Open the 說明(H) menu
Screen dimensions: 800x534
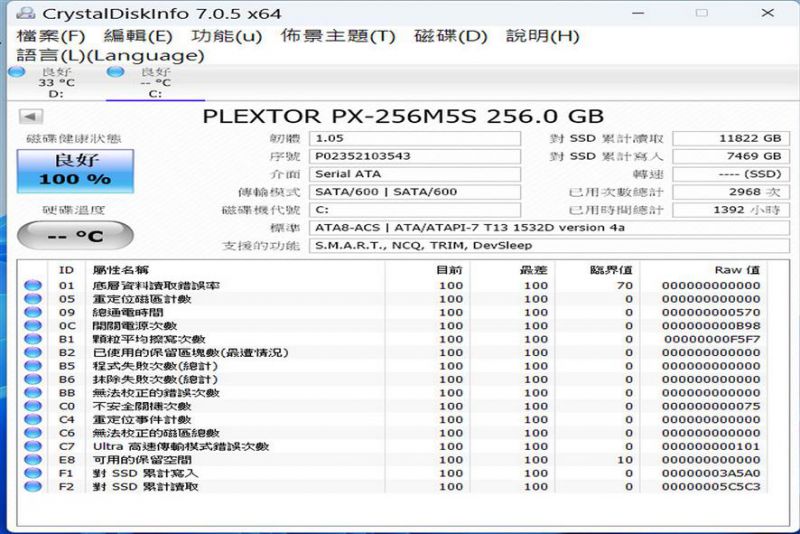542,36
